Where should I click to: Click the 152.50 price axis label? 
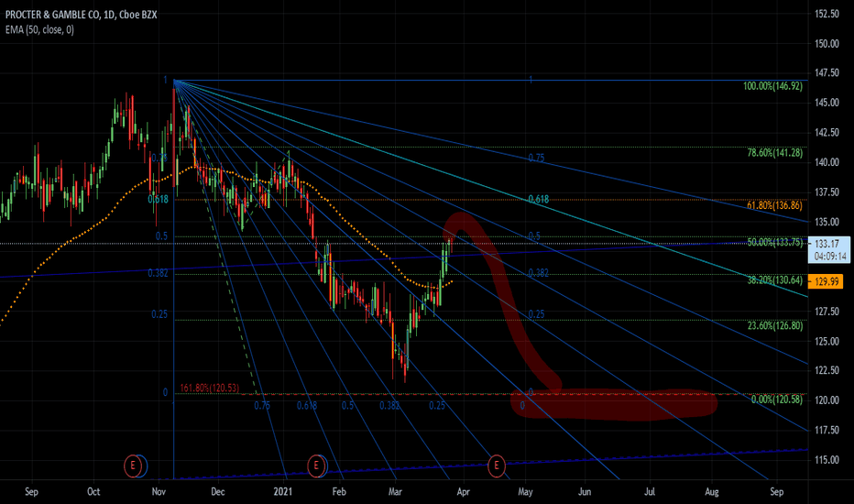tap(827, 14)
